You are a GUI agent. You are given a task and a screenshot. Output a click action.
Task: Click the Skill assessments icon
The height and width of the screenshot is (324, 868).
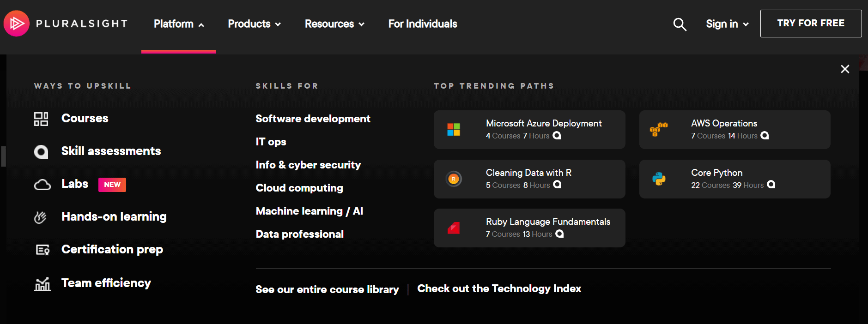coord(41,151)
